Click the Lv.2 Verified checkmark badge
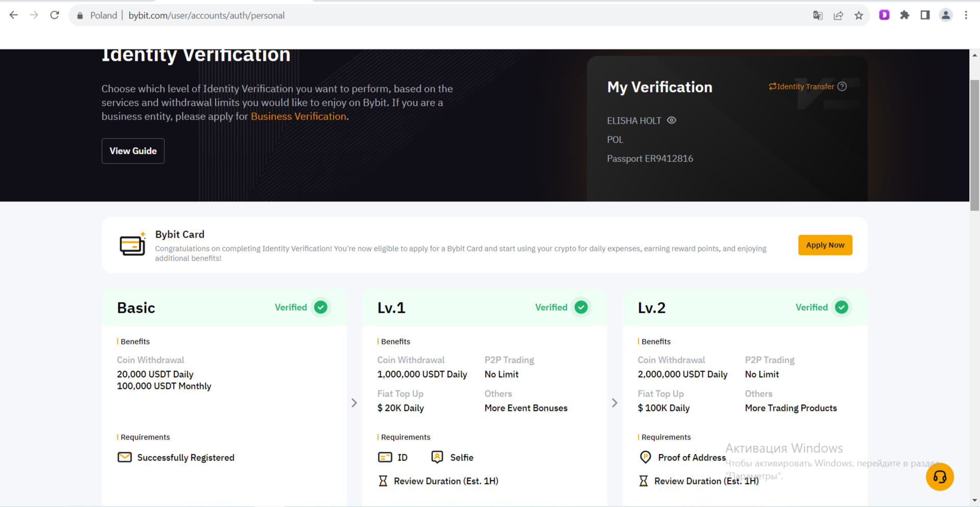This screenshot has height=507, width=980. click(x=841, y=307)
